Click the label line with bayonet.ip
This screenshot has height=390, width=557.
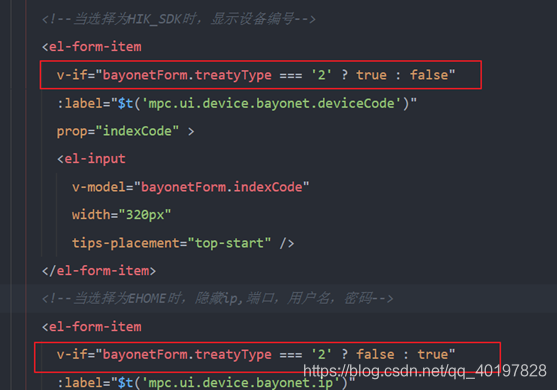(206, 383)
